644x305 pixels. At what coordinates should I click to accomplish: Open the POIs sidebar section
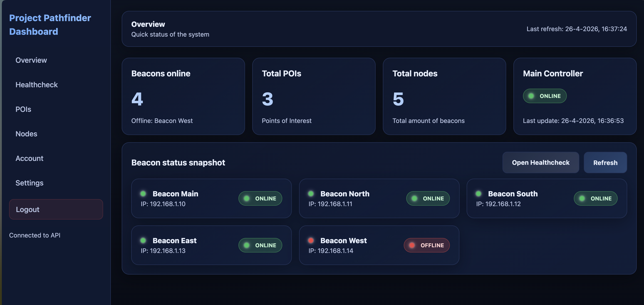pos(23,109)
